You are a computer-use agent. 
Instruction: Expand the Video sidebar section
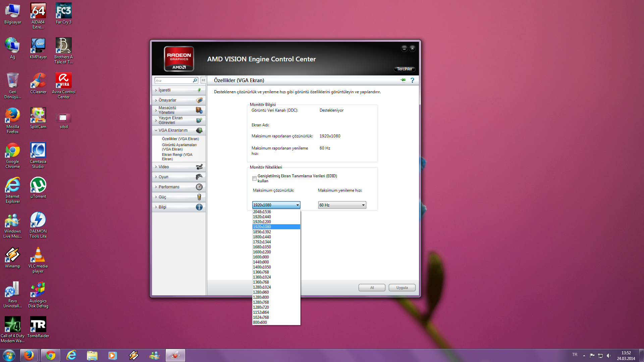(x=179, y=167)
